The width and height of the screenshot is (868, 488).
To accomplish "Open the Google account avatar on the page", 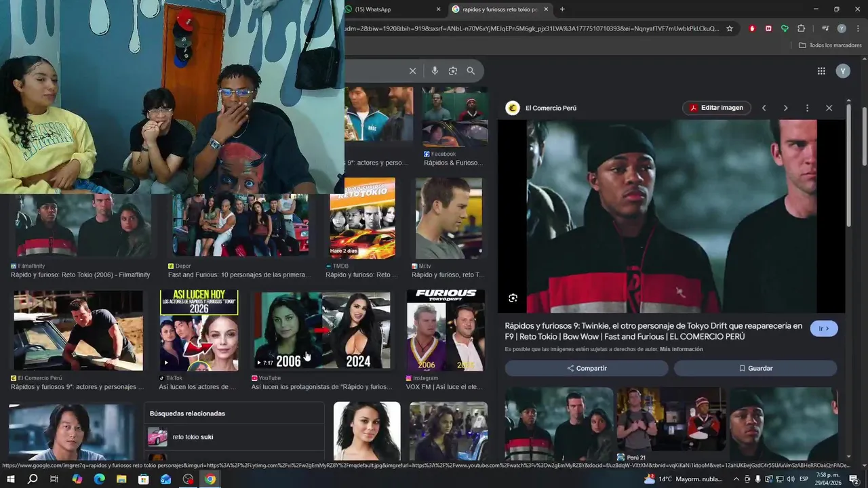I will point(843,70).
